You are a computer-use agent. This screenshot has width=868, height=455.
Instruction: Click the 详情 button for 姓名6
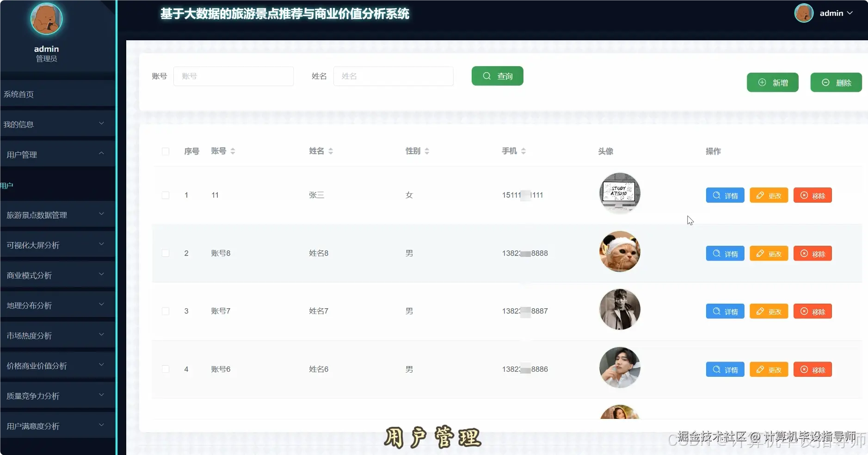click(724, 369)
